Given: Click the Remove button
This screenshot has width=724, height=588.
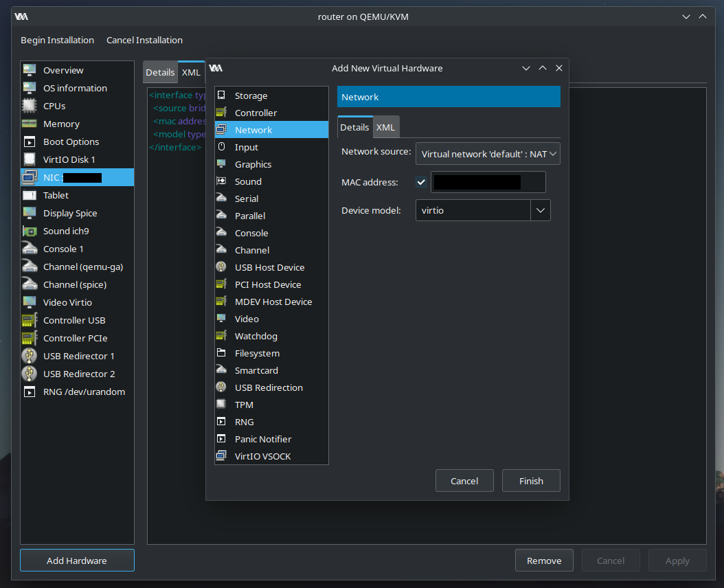Looking at the screenshot, I should coord(545,561).
